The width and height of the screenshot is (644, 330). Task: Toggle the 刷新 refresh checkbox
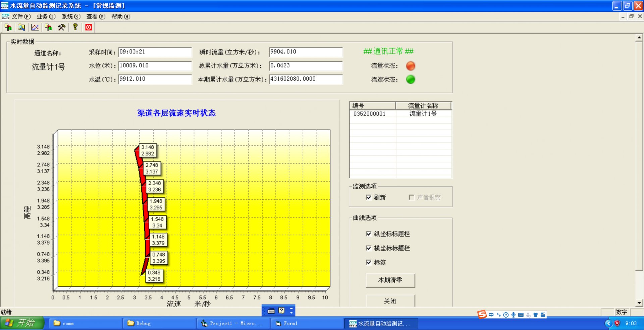[369, 197]
